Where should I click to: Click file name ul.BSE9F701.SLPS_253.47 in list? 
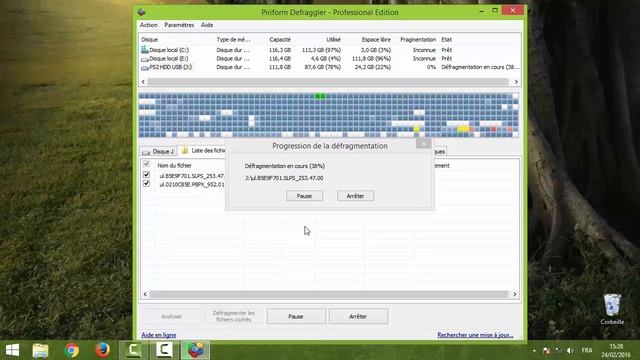[192, 176]
